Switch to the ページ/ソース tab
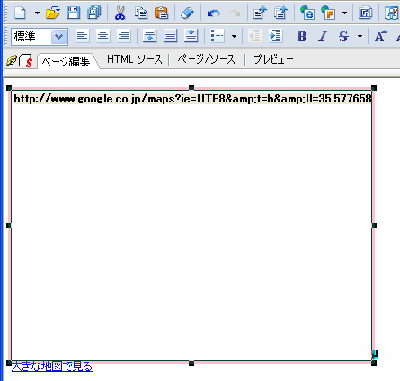This screenshot has width=400, height=381. 206,60
